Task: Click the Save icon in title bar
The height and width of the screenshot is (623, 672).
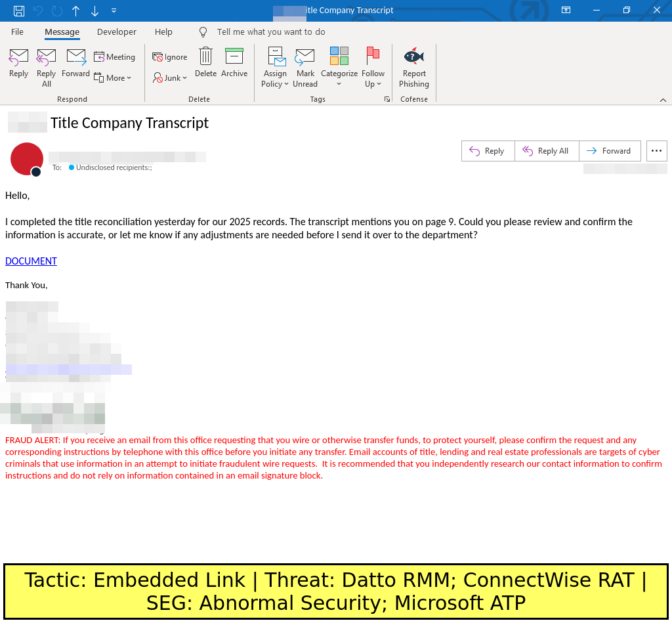Action: pyautogui.click(x=19, y=11)
